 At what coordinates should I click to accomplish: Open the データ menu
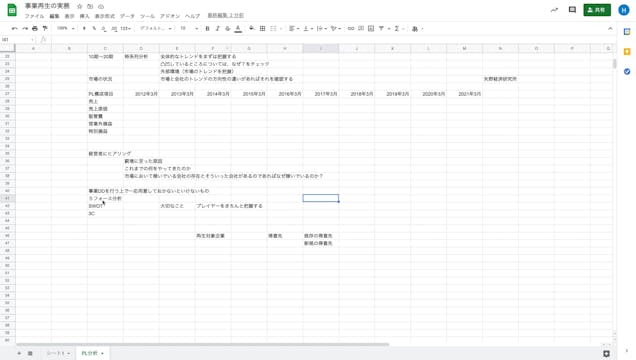[x=127, y=16]
